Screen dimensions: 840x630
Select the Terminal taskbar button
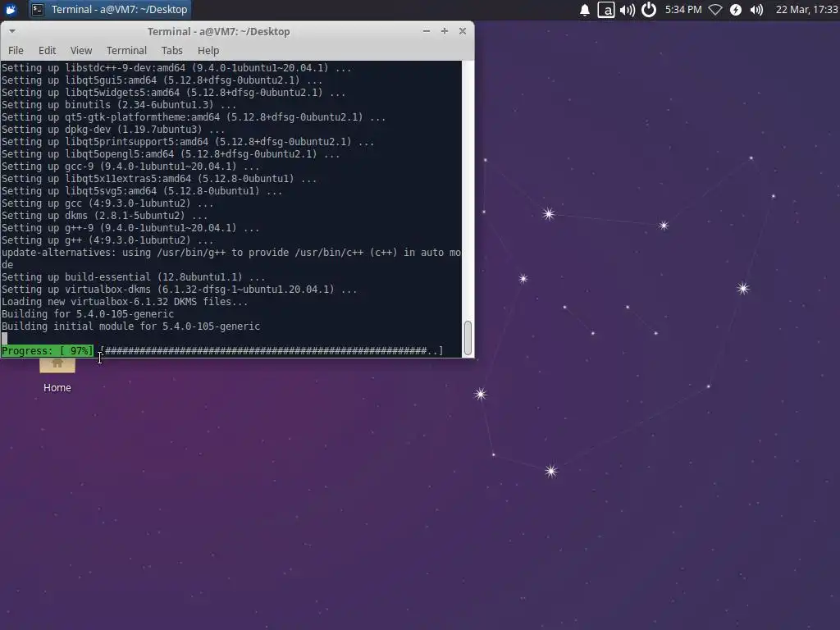(x=110, y=9)
